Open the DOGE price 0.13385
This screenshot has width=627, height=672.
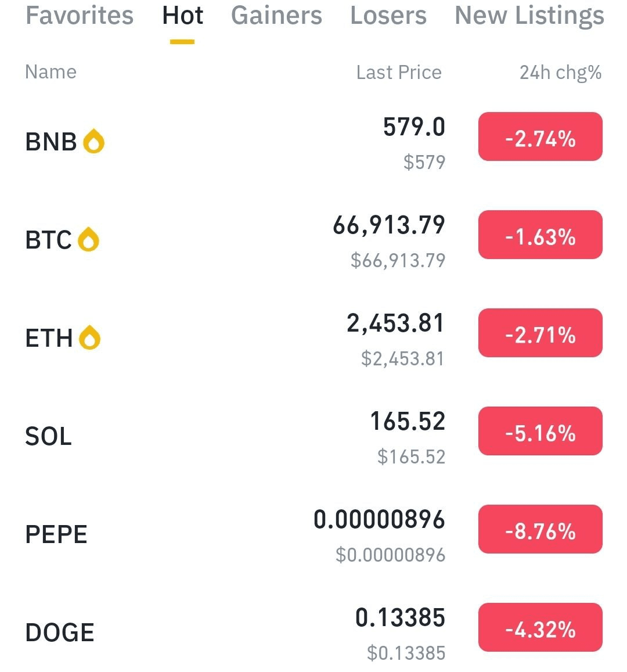400,618
